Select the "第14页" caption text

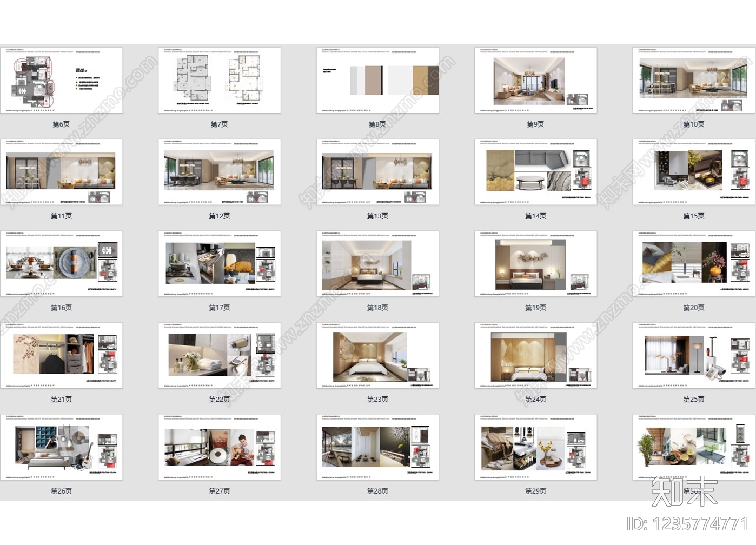coord(536,216)
